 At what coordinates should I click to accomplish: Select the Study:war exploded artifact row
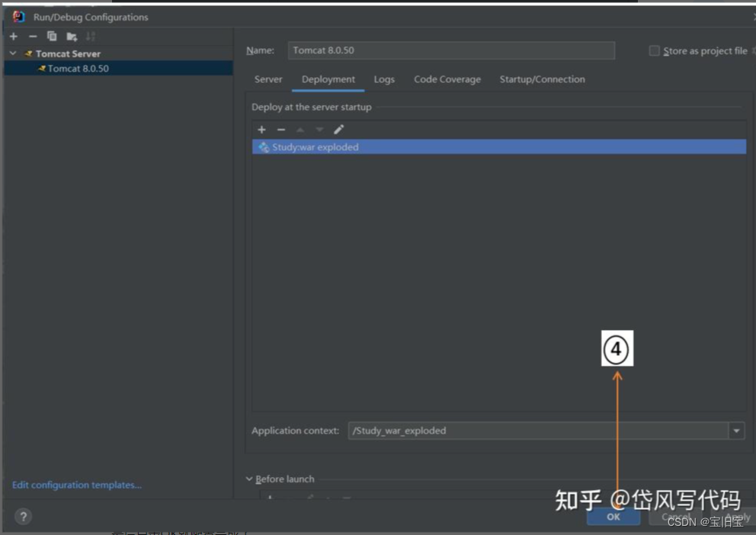[499, 147]
